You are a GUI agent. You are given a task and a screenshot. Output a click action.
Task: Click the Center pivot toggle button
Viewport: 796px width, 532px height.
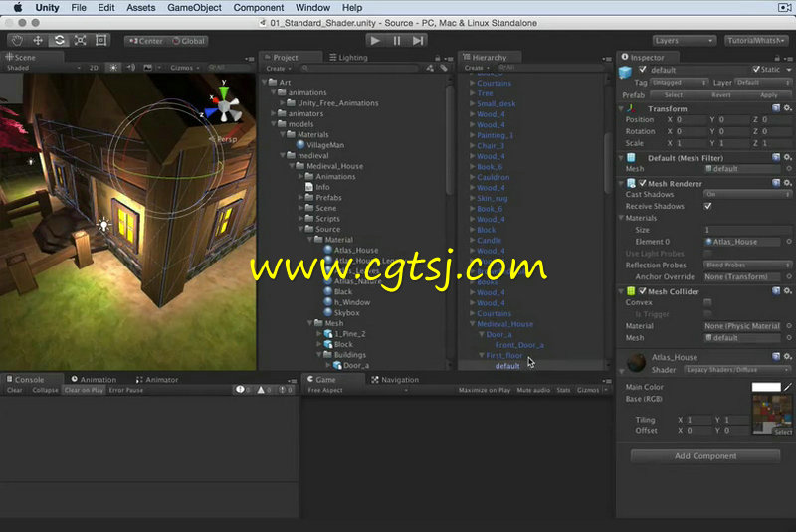coord(145,41)
